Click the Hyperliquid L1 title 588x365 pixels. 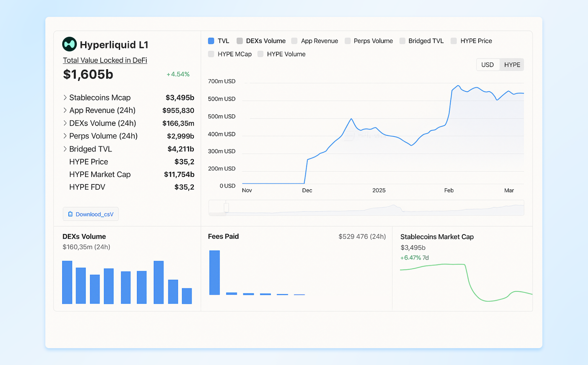point(114,45)
